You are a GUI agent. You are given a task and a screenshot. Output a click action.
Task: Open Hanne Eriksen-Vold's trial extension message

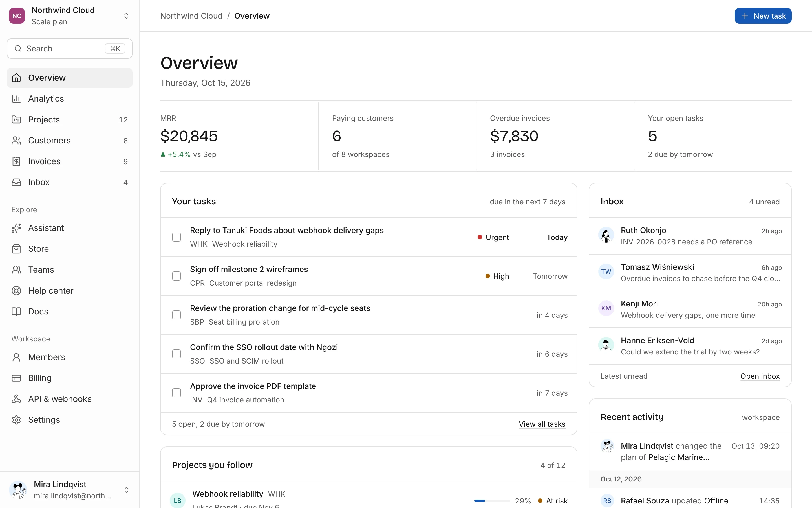(690, 346)
